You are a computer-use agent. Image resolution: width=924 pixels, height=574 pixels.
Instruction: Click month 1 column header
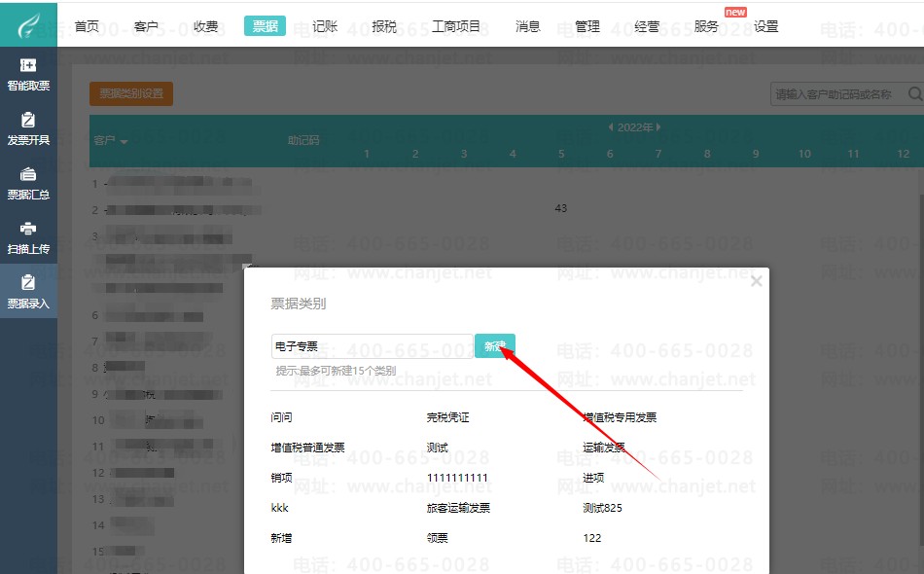(x=367, y=154)
